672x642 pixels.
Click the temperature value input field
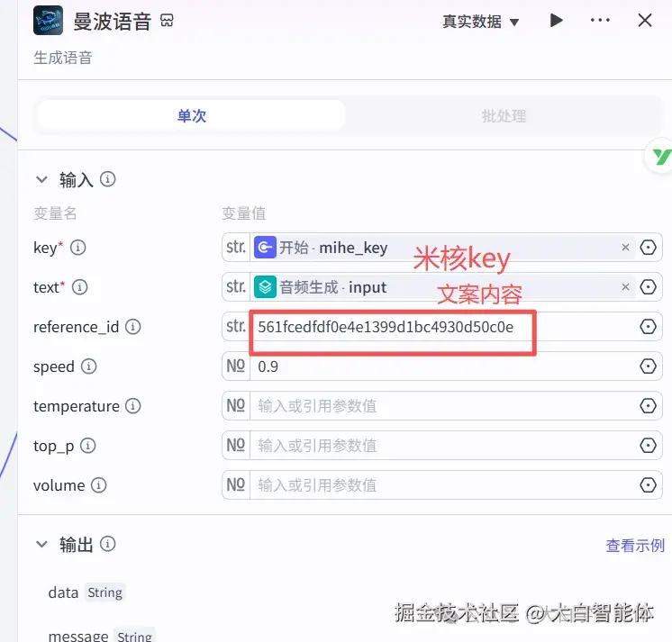441,405
